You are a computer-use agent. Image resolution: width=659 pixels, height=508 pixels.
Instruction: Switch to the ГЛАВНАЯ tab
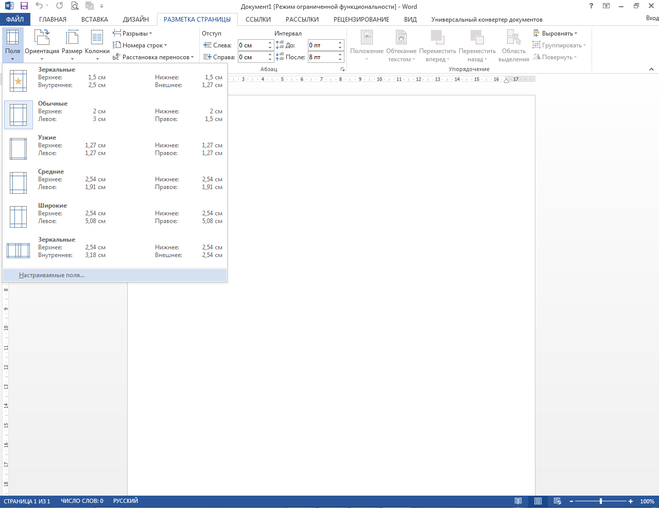point(53,19)
